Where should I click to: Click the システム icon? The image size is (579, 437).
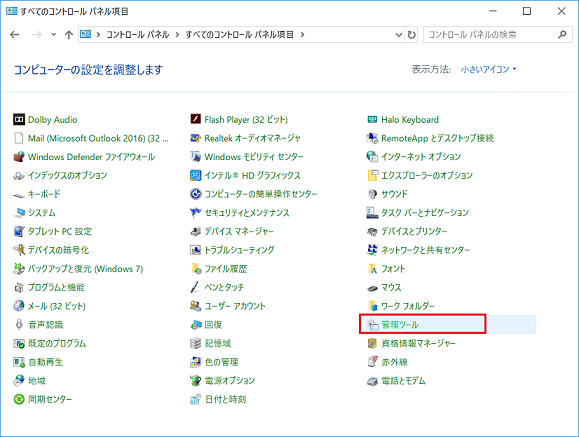tap(19, 213)
